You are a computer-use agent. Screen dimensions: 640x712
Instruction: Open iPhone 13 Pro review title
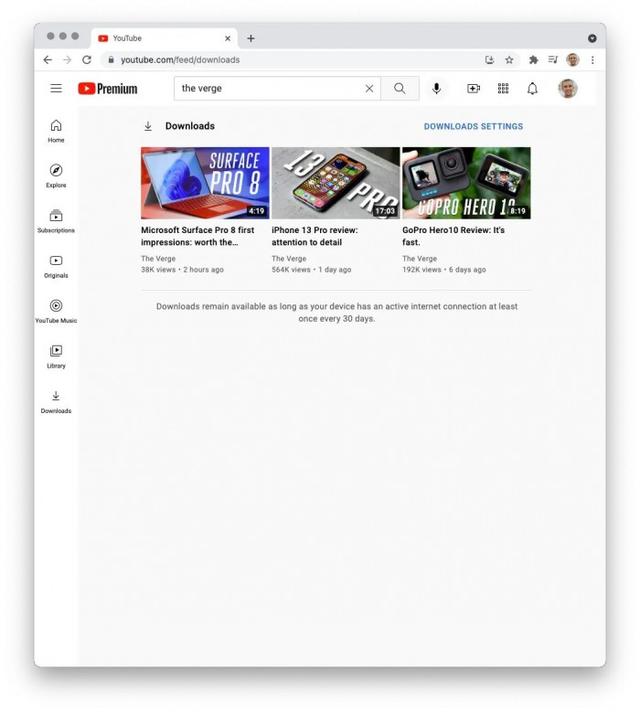tap(314, 236)
